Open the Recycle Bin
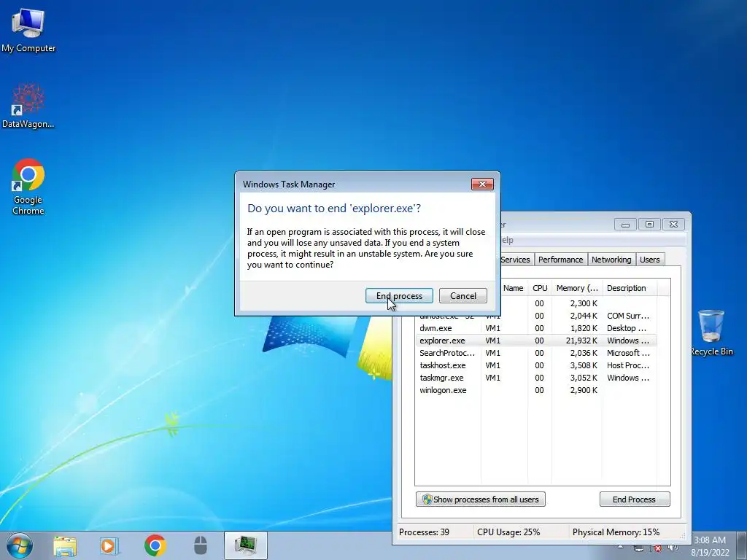The height and width of the screenshot is (560, 747). click(x=712, y=332)
